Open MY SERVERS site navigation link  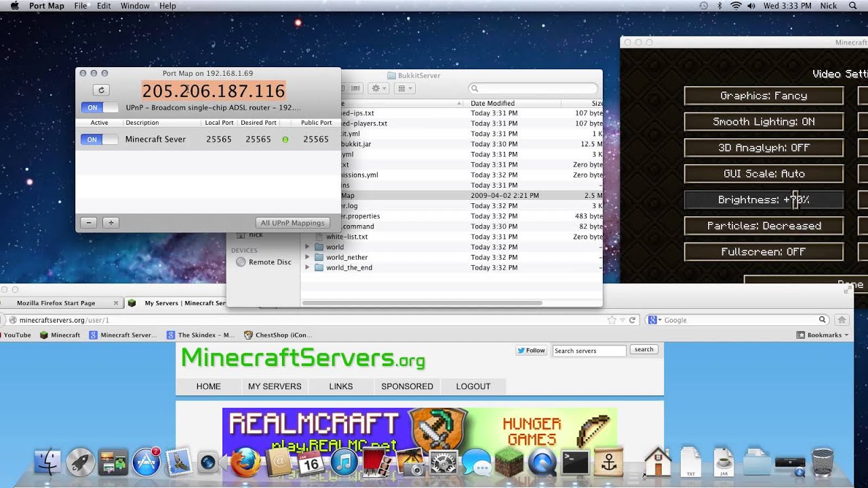pos(275,386)
